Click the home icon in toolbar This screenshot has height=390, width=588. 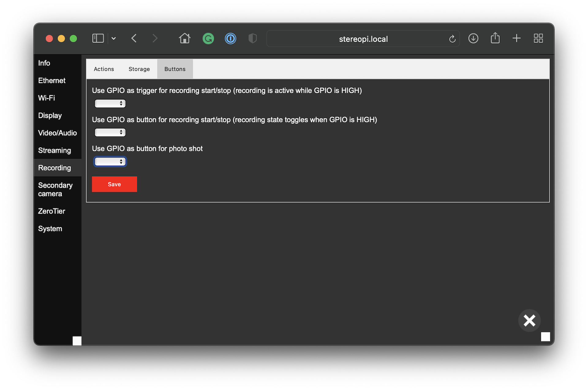[x=184, y=38]
